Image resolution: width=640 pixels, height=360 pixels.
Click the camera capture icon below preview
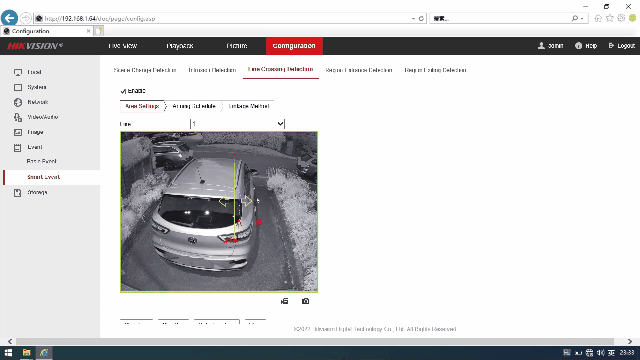coord(305,301)
